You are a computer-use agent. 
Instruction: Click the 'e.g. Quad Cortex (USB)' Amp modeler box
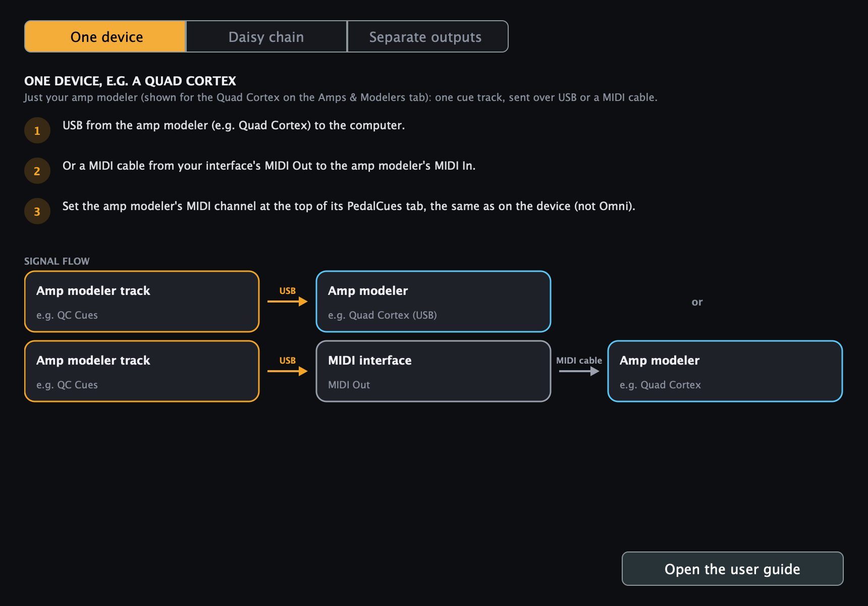[x=433, y=301]
